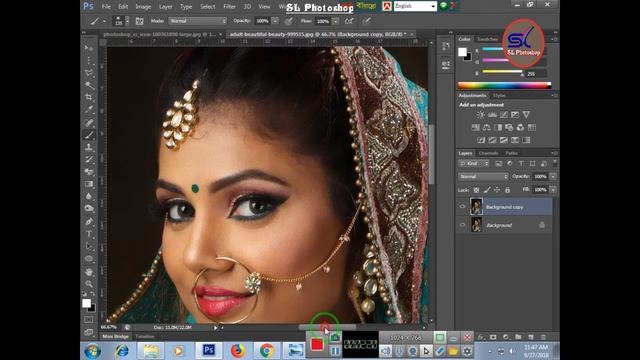Select the Path Selection tool
This screenshot has height=360, width=640.
tap(89, 246)
